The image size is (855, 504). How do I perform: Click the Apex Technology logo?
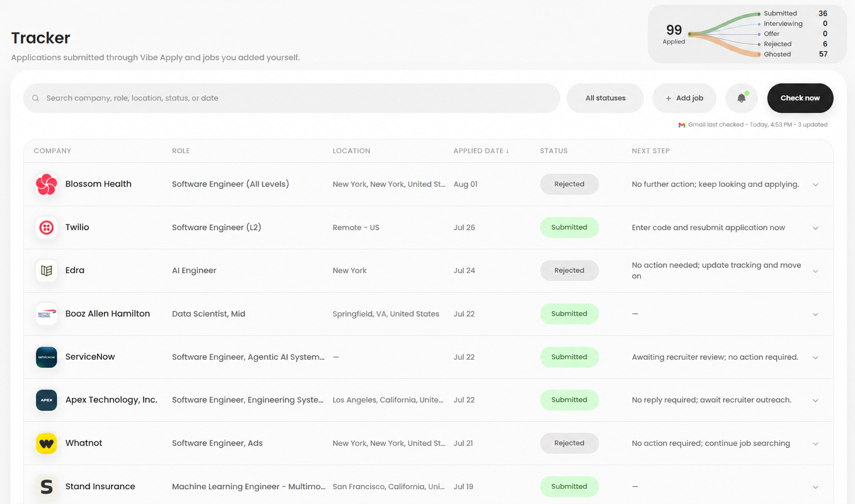click(x=47, y=400)
